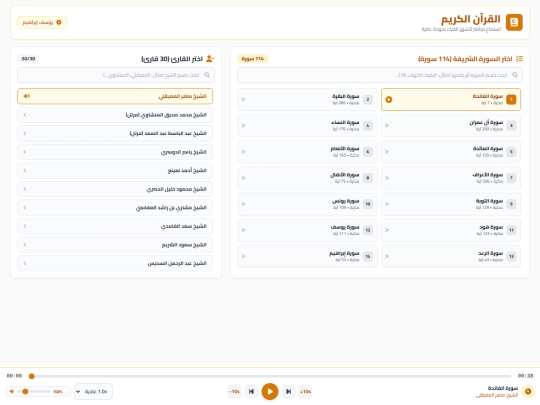Click the Quran app logo icon
540x405 pixels.
point(514,22)
